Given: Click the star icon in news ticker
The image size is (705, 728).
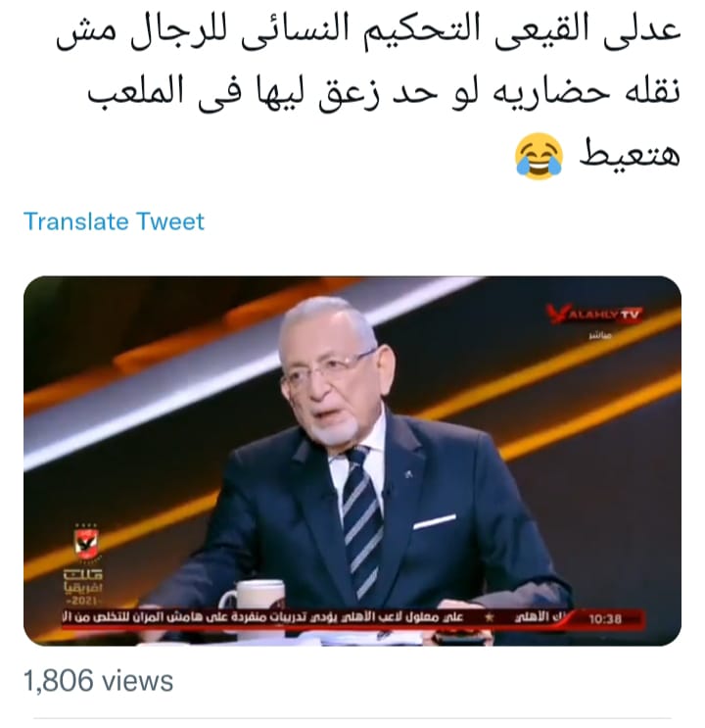Looking at the screenshot, I should coord(489,618).
